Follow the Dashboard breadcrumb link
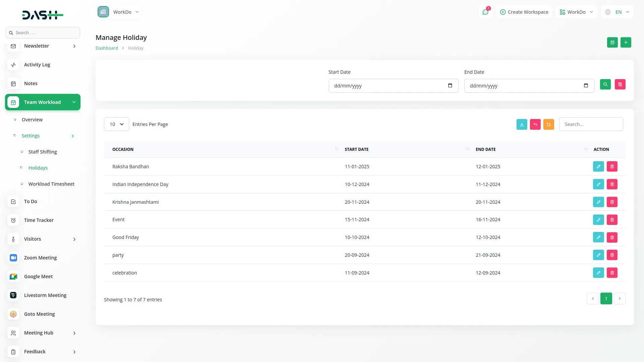This screenshot has width=644, height=362. pyautogui.click(x=106, y=48)
